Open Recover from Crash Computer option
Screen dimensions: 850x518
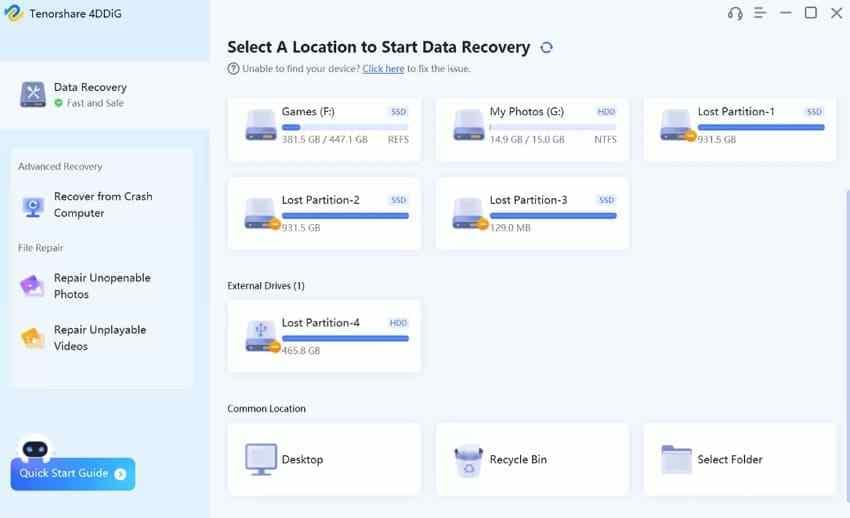point(101,205)
